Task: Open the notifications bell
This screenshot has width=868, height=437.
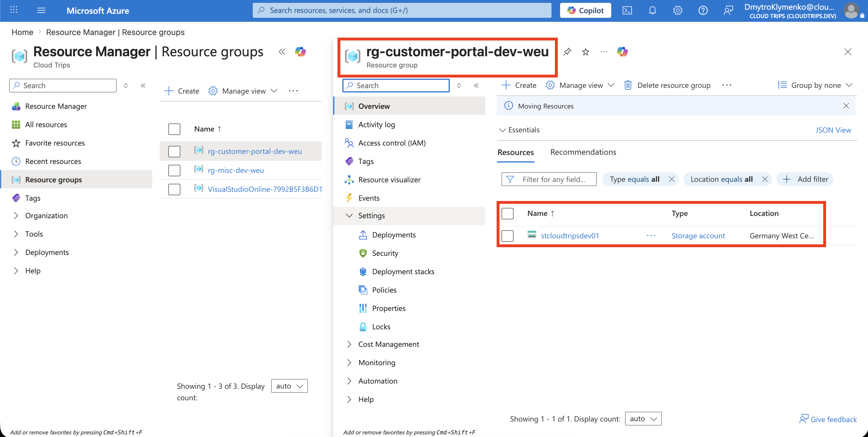Action: 652,10
